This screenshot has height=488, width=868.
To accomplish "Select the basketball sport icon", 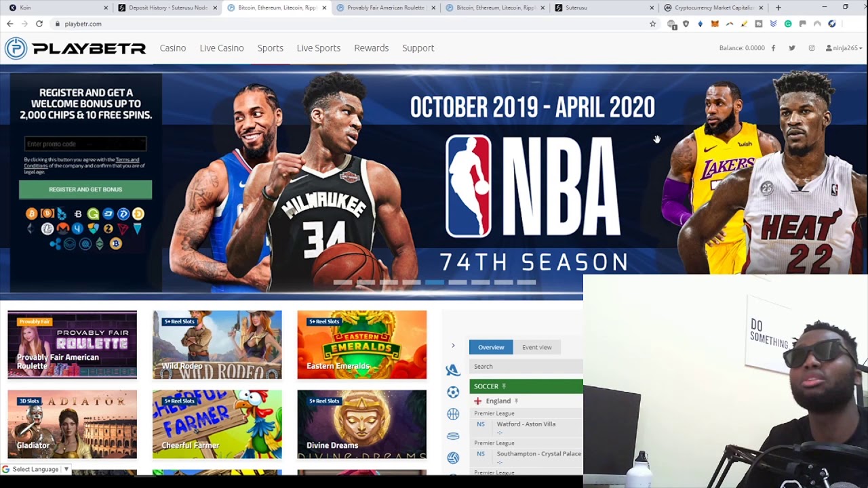I will click(x=453, y=414).
